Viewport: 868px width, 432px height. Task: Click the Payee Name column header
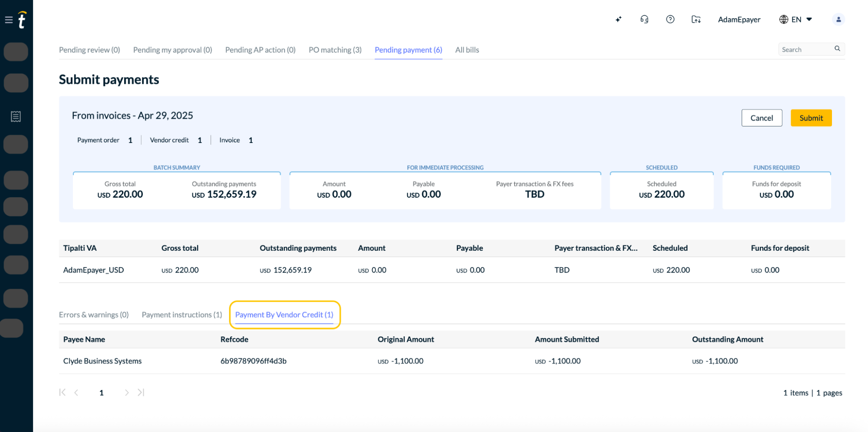(x=84, y=339)
